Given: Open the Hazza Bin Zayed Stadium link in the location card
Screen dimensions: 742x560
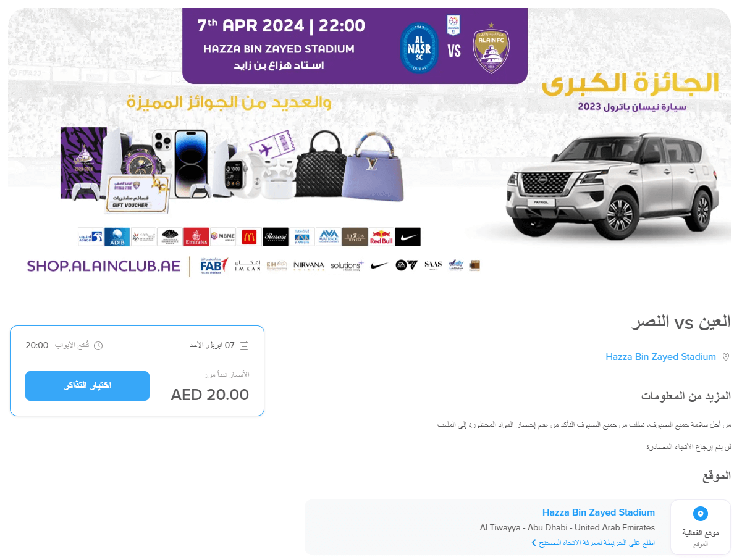Looking at the screenshot, I should 598,512.
